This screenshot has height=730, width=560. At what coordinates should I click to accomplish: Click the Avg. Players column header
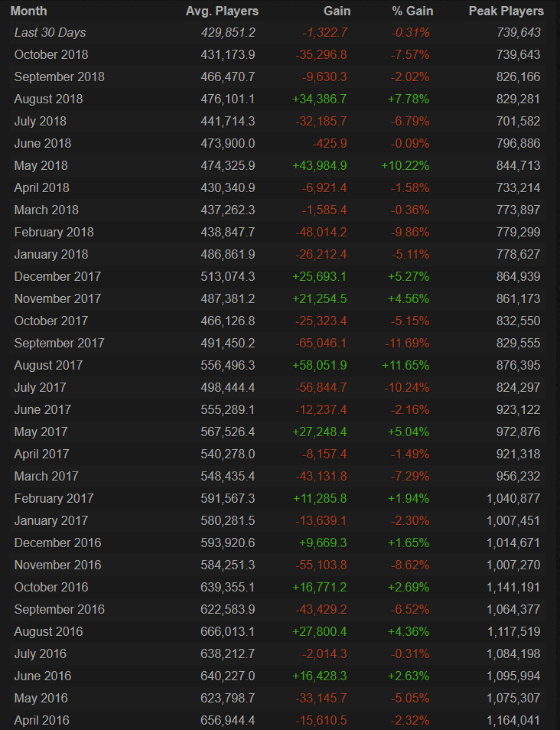(222, 11)
